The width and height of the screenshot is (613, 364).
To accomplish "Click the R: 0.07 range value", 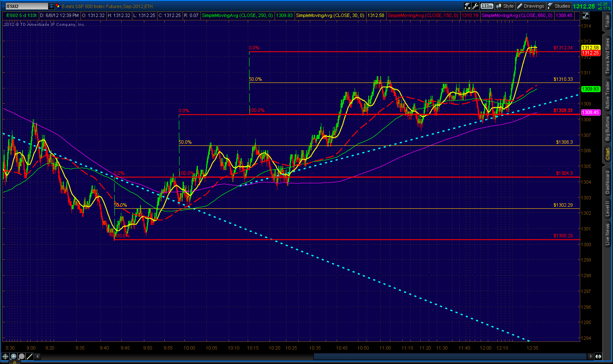I will pyautogui.click(x=191, y=15).
